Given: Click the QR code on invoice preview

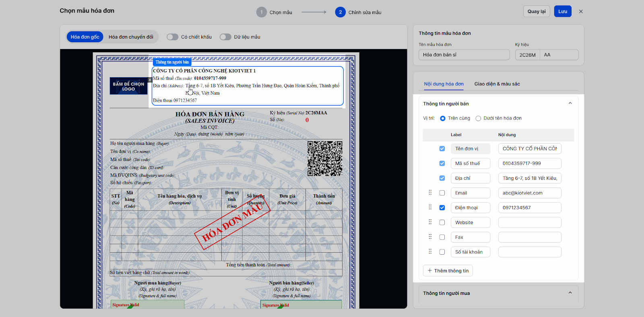Looking at the screenshot, I should coord(325,158).
